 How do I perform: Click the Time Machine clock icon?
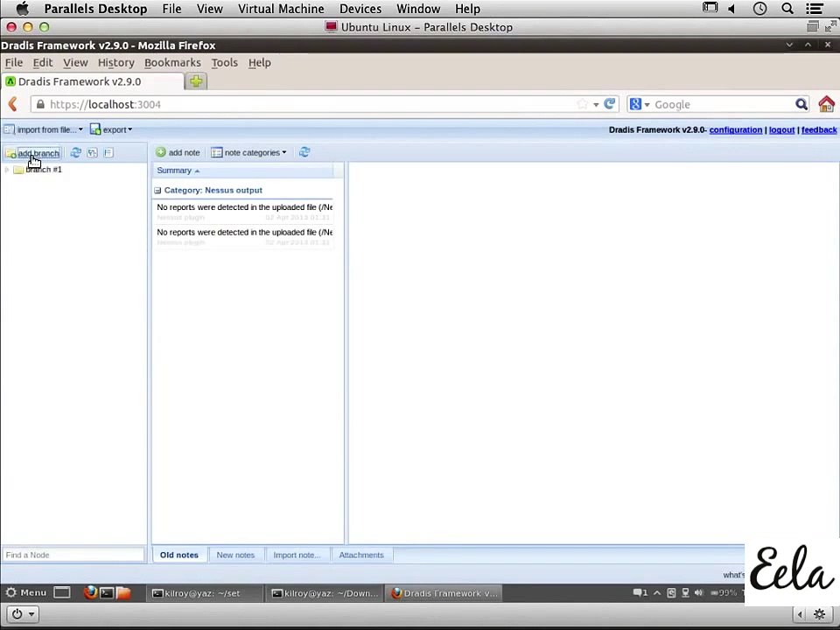pos(759,9)
